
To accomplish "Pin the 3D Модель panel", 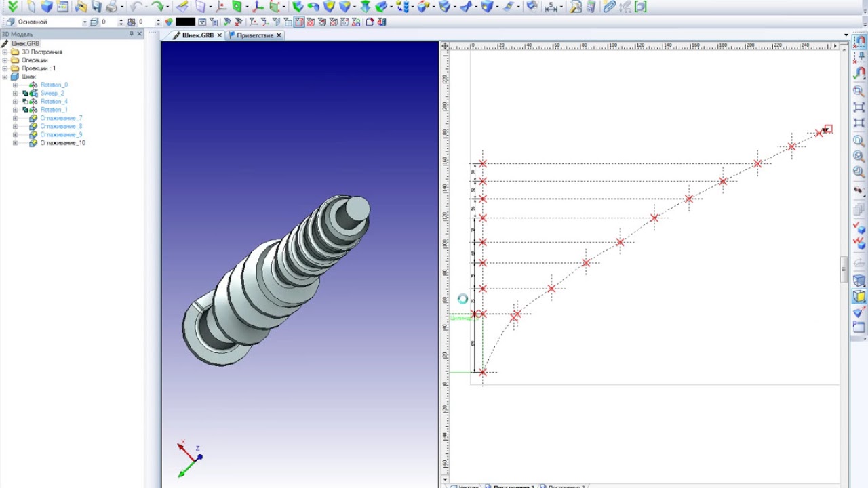I will (131, 34).
